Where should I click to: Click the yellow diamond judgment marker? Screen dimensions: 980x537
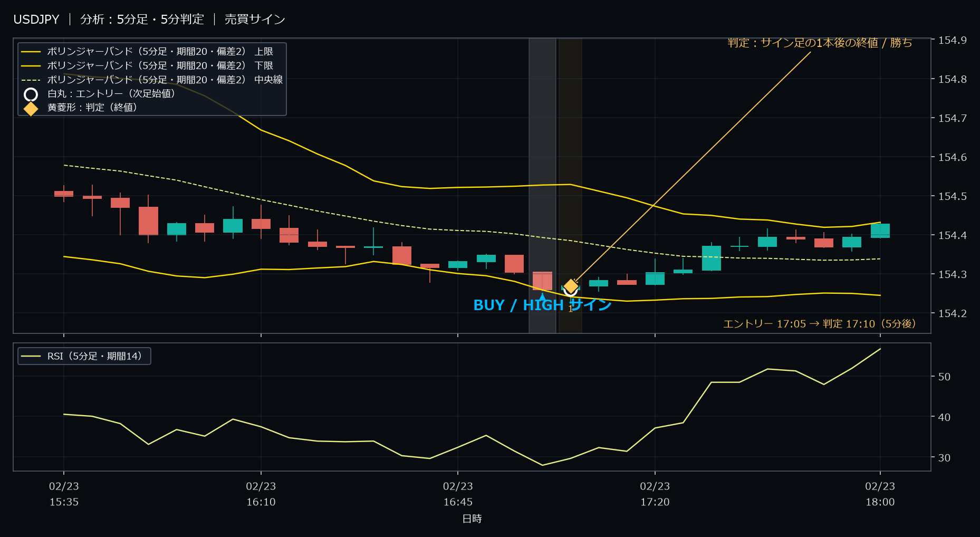click(571, 286)
